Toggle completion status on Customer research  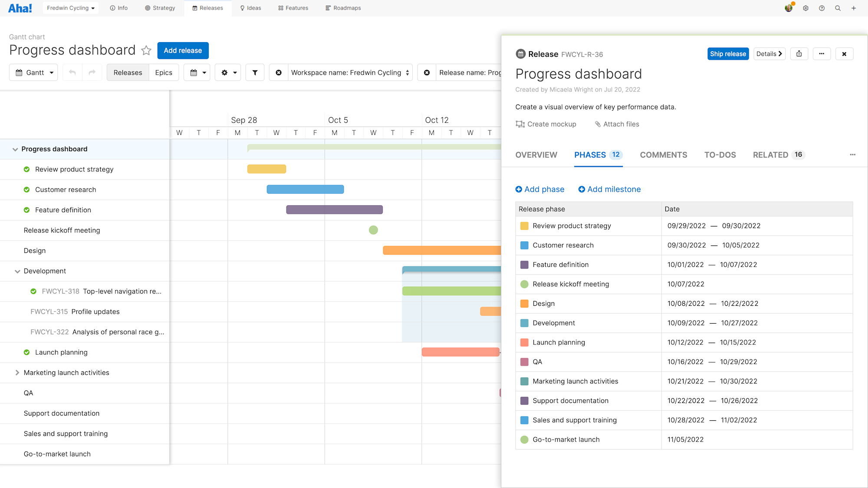click(x=26, y=190)
